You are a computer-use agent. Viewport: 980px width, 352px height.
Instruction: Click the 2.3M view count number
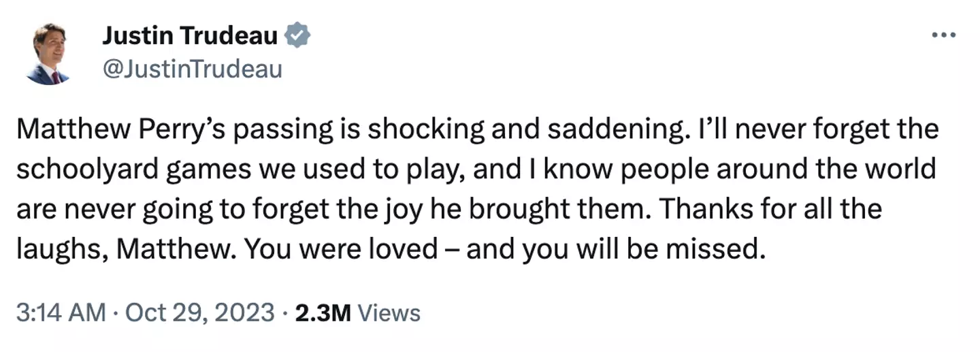(322, 313)
